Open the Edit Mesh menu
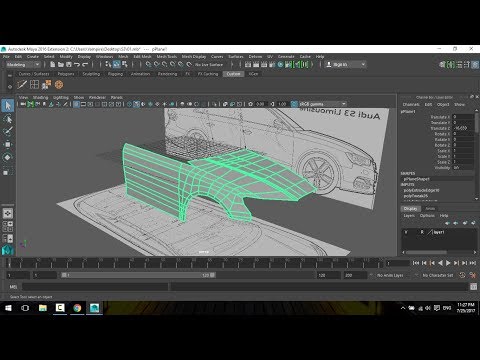Viewport: 480px width, 360px height. pyautogui.click(x=142, y=57)
